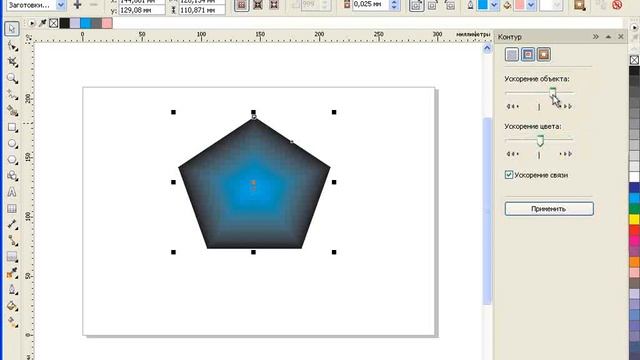
Task: Open the Contour color page in docker
Action: [x=528, y=54]
